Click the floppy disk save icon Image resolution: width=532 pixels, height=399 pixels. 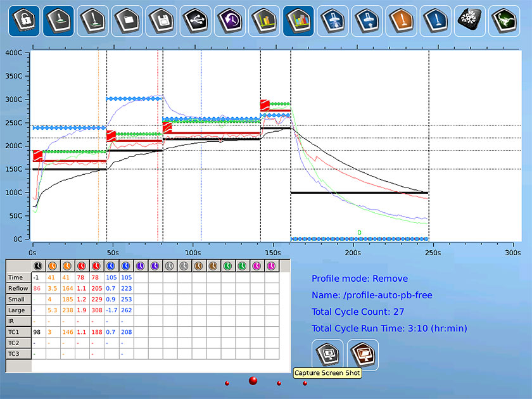coord(161,21)
